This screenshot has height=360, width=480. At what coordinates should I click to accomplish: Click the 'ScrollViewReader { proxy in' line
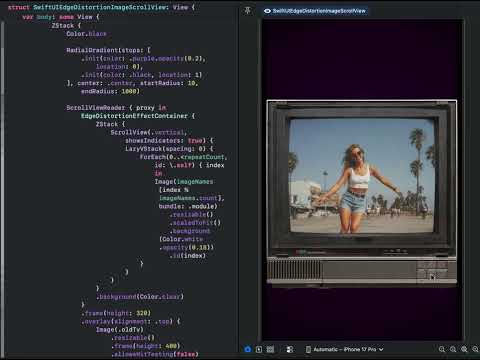(x=116, y=108)
